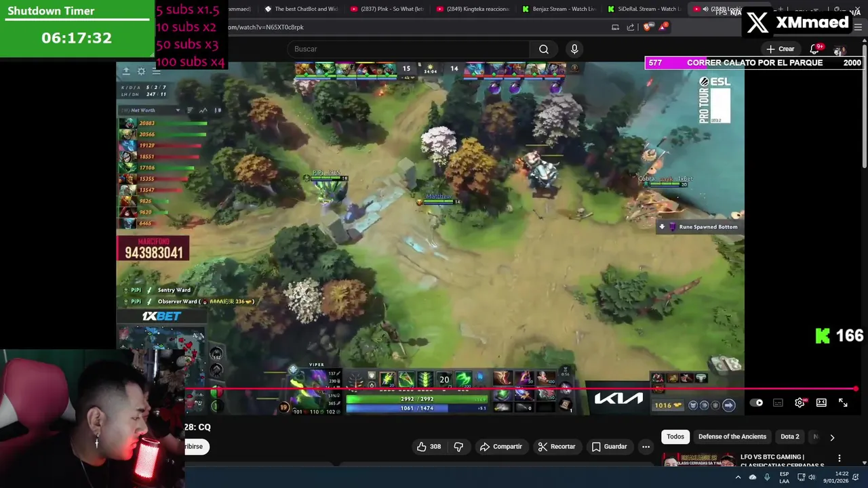The width and height of the screenshot is (868, 488).
Task: Open LFO VS BTC GAMING video title
Action: click(x=782, y=461)
